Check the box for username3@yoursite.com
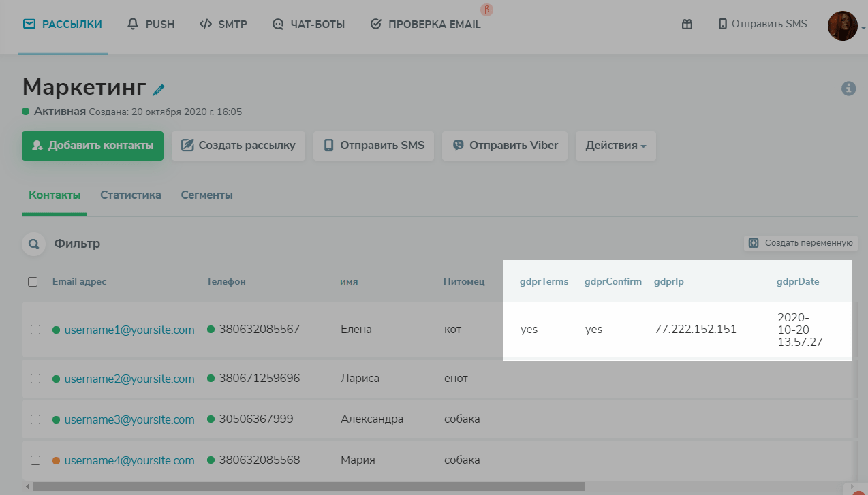The image size is (868, 495). pyautogui.click(x=35, y=419)
